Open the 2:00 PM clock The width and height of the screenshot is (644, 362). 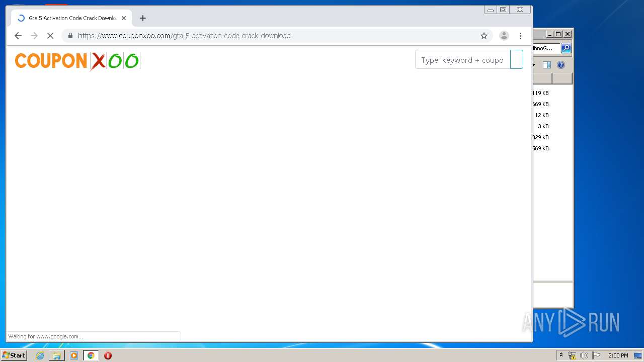[618, 355]
